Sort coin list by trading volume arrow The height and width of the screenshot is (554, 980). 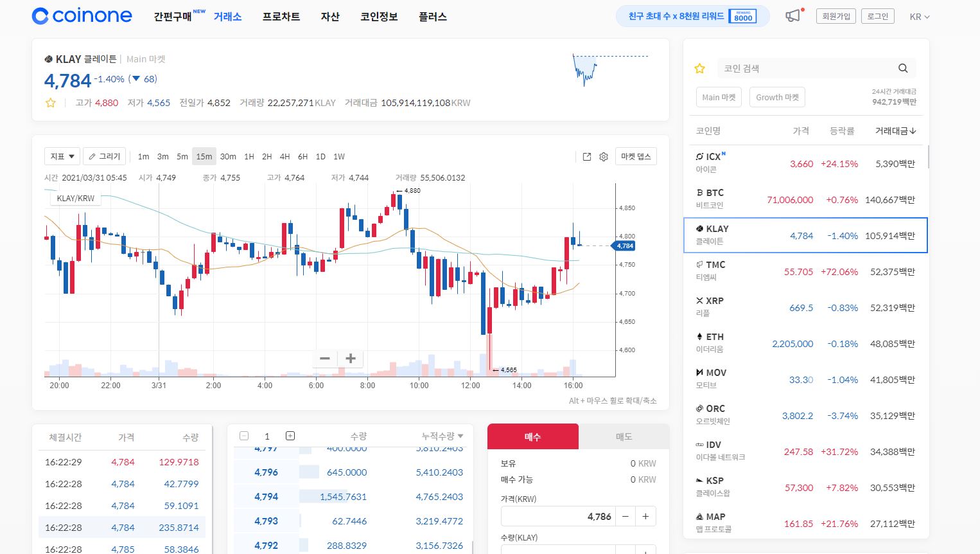tap(913, 131)
